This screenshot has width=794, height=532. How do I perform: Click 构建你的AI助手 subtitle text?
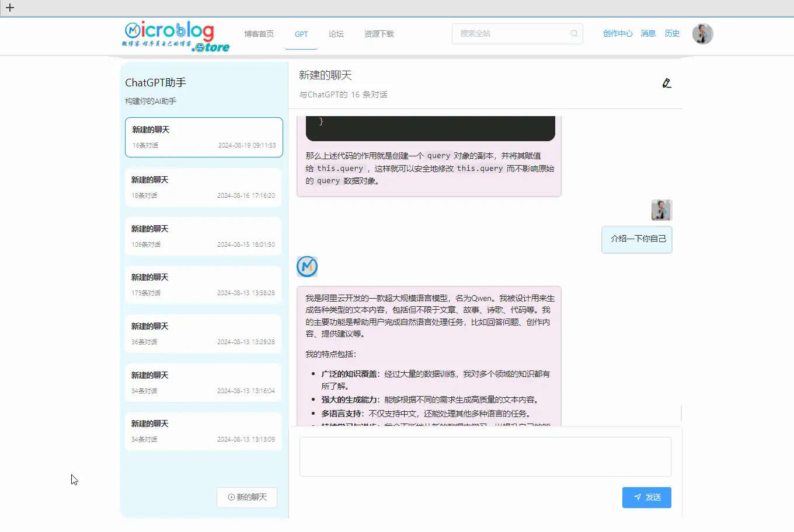[151, 101]
